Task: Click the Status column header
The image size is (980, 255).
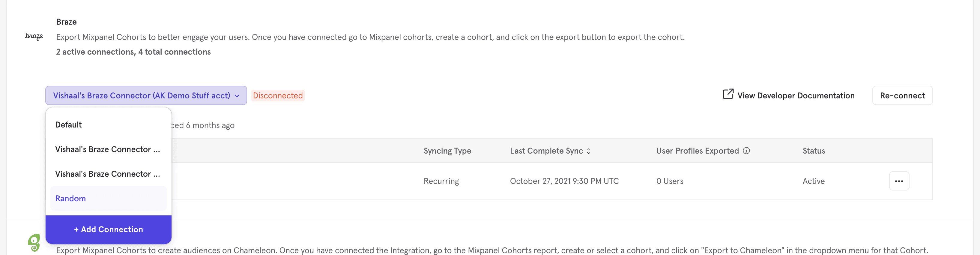Action: coord(813,151)
